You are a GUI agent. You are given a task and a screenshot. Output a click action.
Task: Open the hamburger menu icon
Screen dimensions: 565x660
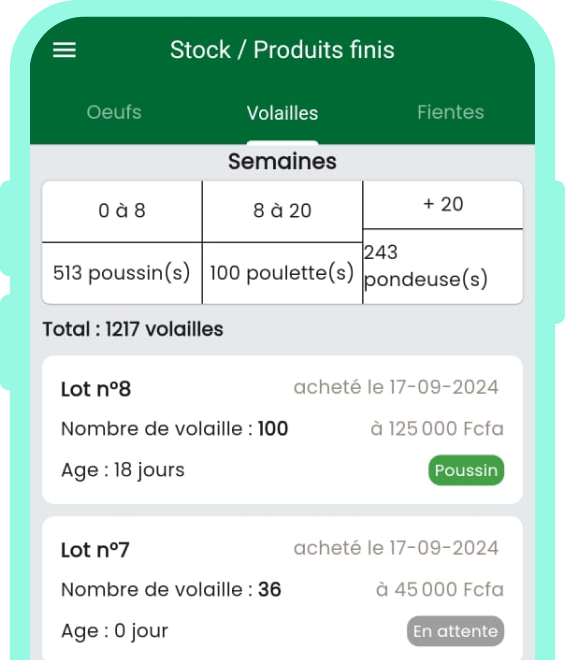(x=64, y=50)
